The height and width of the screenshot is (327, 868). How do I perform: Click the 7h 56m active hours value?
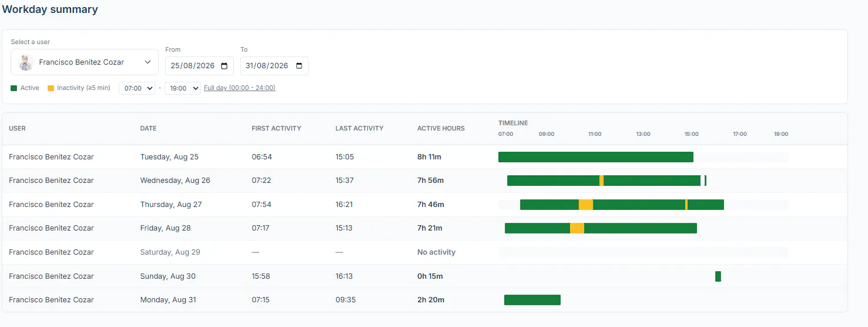coord(431,181)
